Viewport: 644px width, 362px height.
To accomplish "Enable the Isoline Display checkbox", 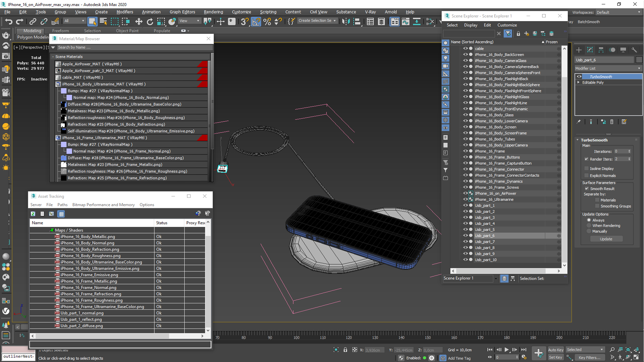I will (587, 169).
